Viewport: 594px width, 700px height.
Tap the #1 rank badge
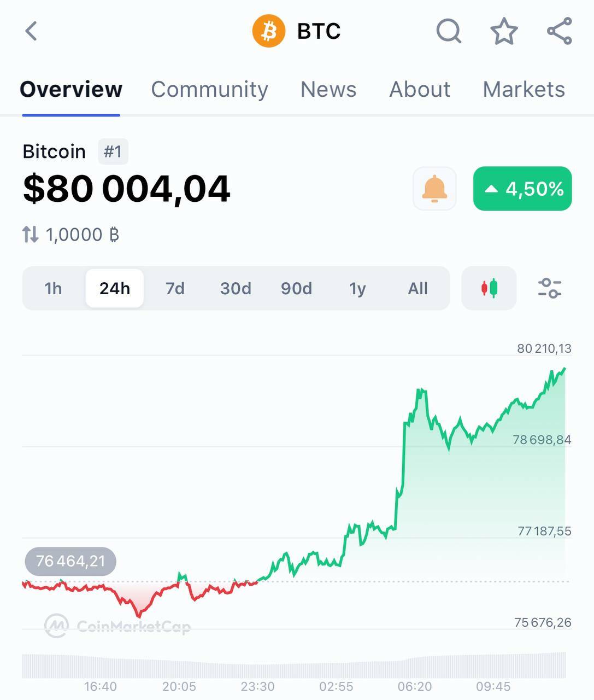[113, 151]
